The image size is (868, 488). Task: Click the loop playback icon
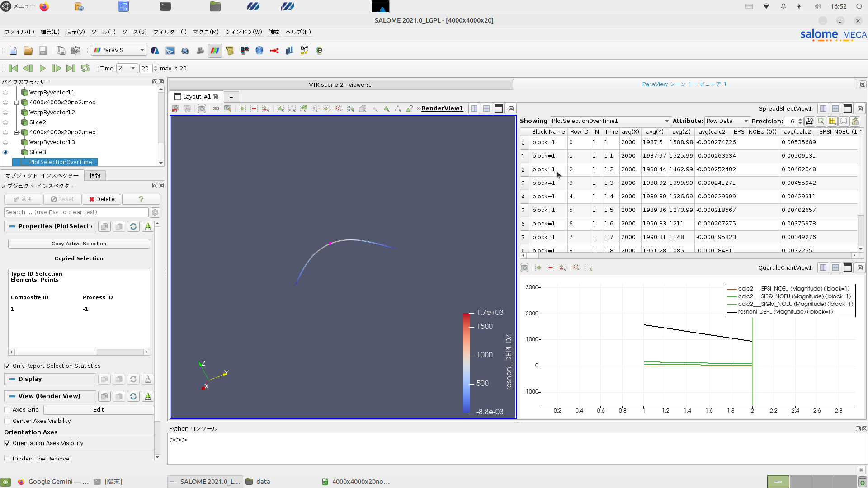click(x=85, y=68)
